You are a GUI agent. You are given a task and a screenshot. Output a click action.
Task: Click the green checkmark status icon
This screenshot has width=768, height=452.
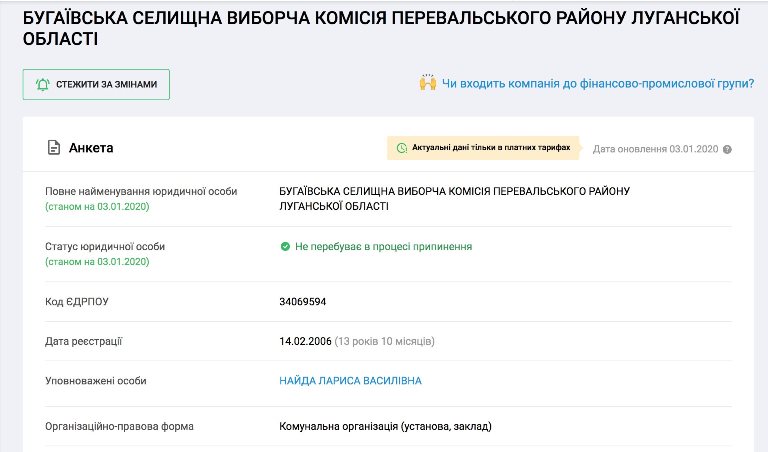pos(285,247)
